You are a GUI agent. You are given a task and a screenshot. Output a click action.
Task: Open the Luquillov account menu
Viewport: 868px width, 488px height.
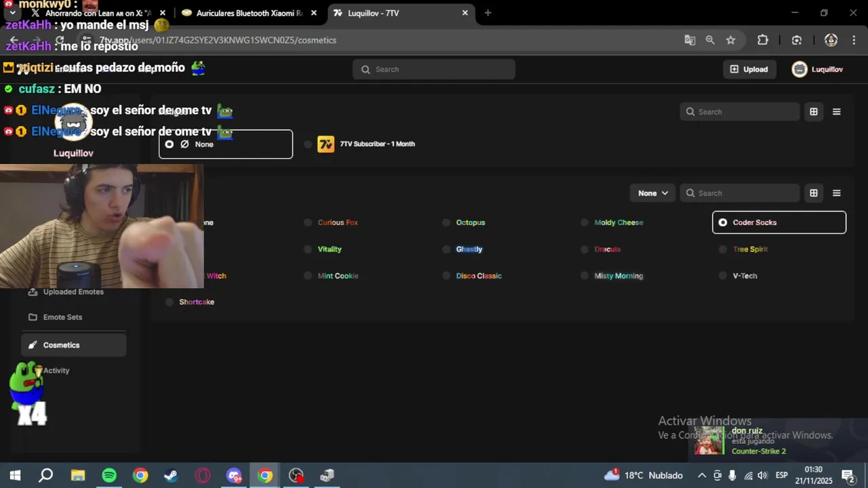pos(818,69)
